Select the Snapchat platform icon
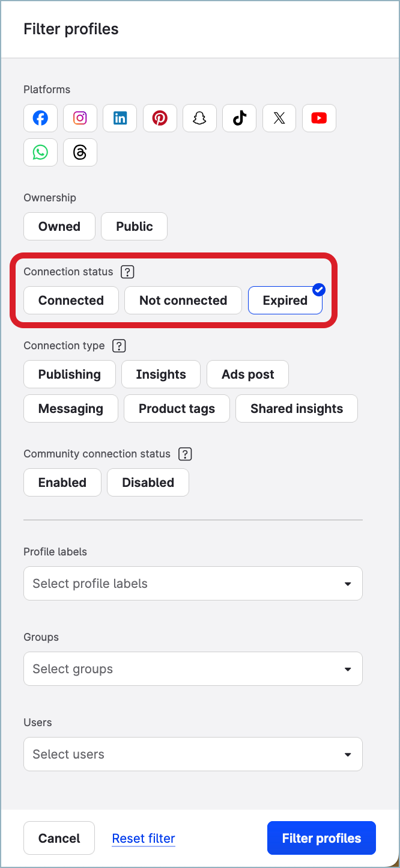400x868 pixels. [x=199, y=118]
